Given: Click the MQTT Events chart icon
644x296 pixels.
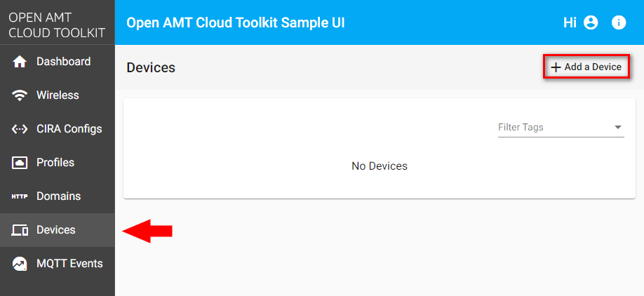Looking at the screenshot, I should tap(20, 264).
